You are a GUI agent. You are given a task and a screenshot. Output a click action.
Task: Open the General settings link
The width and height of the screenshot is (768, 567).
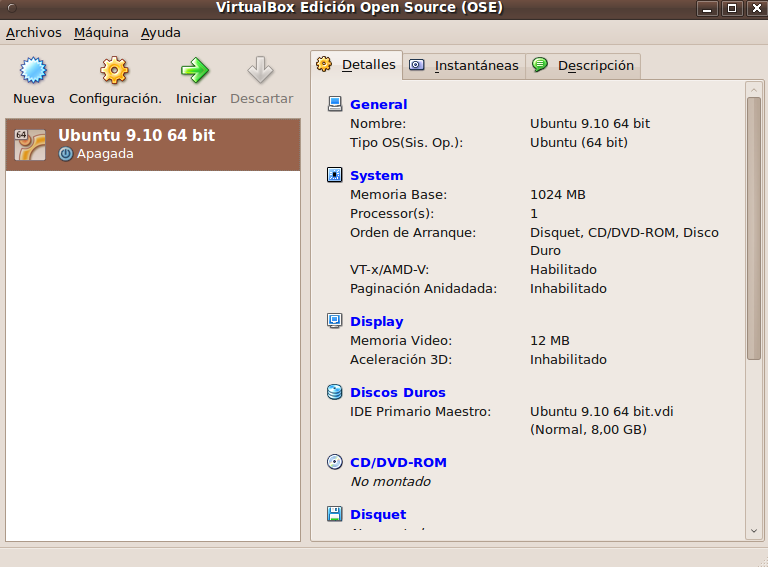(379, 104)
